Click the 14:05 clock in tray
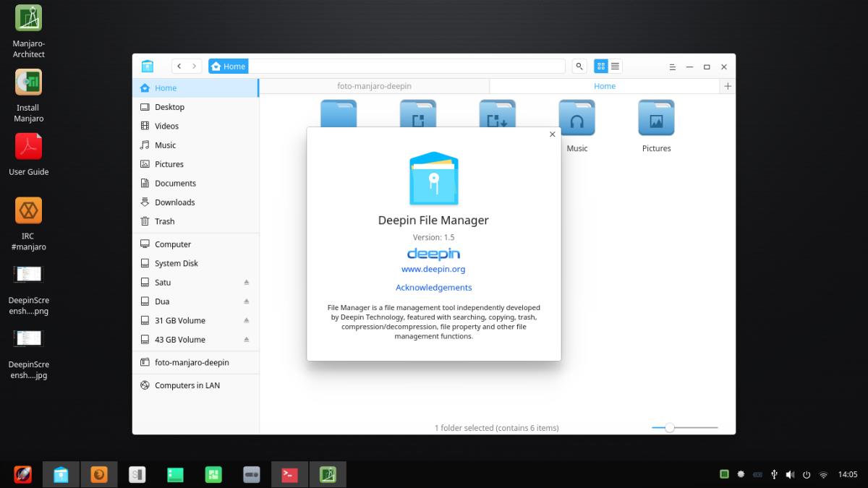Screen dimensions: 868x488 (x=848, y=474)
